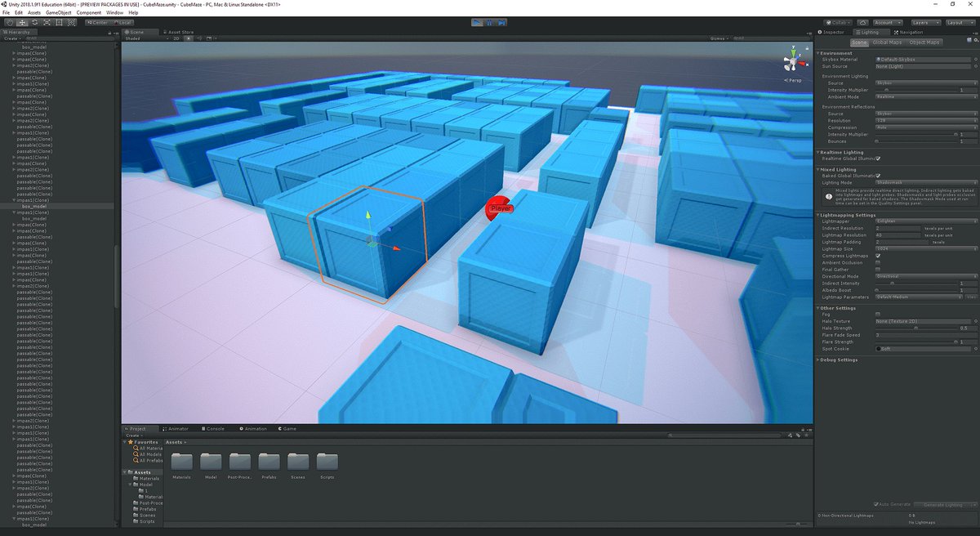Image resolution: width=980 pixels, height=536 pixels.
Task: Select the Move tool in the toolbar
Action: click(x=23, y=22)
